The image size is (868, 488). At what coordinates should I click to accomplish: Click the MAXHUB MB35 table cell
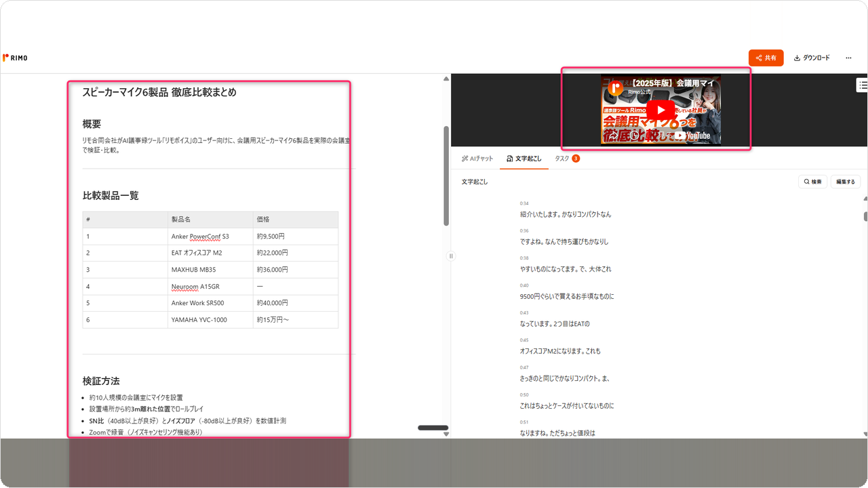point(210,270)
